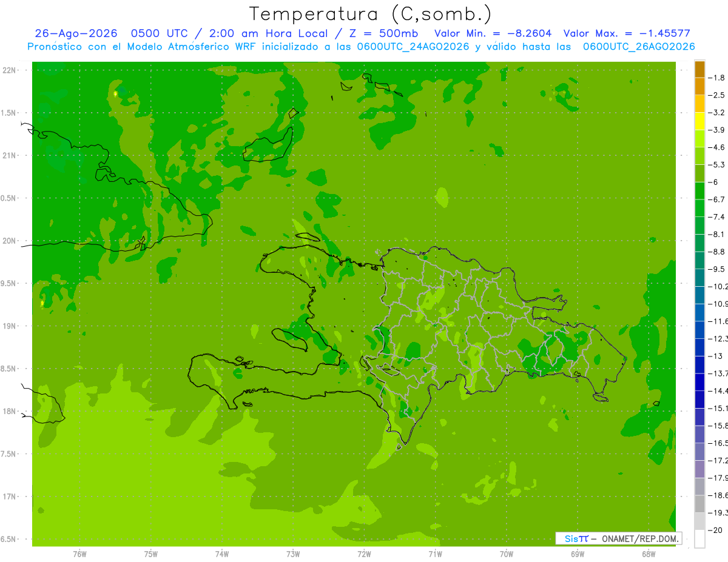728x562 pixels.
Task: Click the -9.5 colorbar label
Action: 717,269
